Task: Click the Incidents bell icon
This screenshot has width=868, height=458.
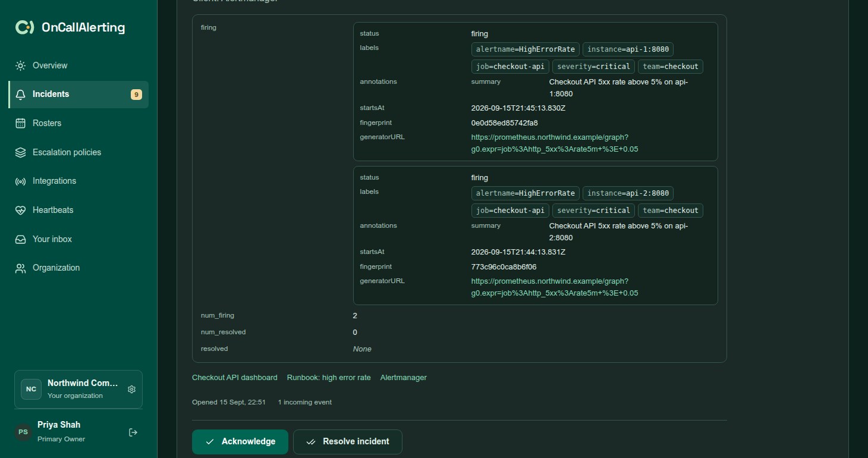Action: point(21,95)
